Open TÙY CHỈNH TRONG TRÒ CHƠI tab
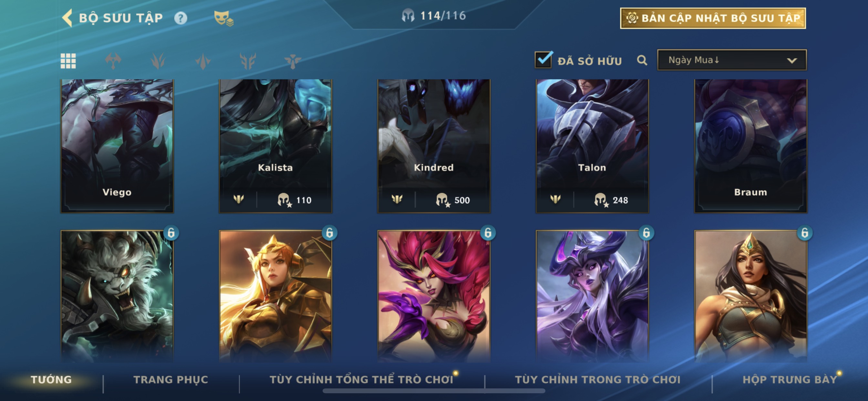 [x=598, y=379]
